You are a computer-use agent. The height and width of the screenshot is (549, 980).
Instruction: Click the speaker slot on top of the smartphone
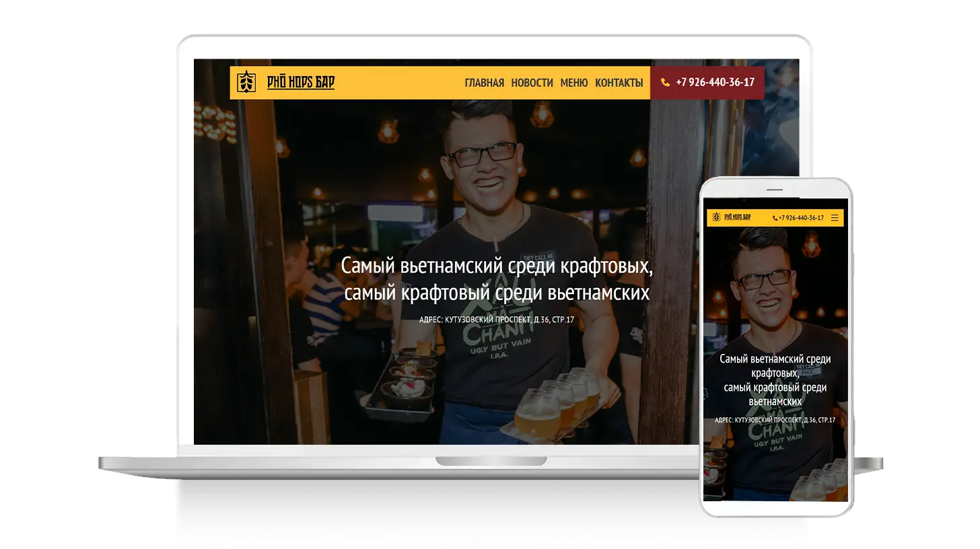(775, 189)
